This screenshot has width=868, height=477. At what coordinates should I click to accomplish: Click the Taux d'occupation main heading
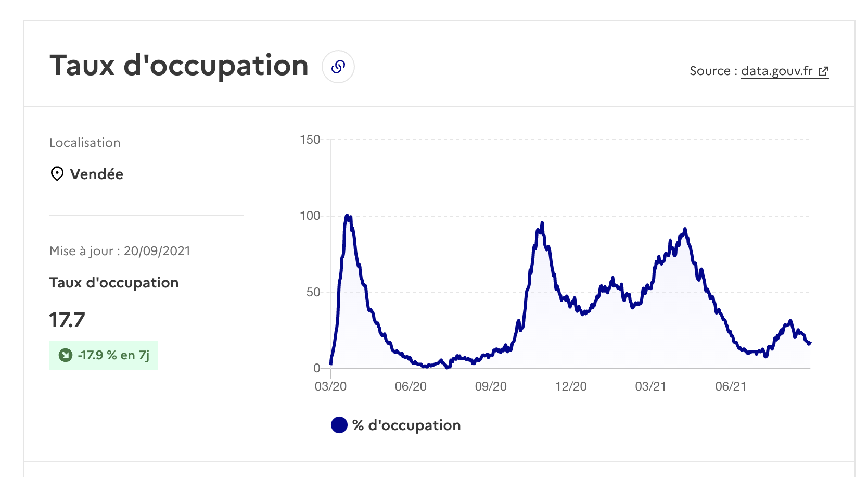pos(179,66)
